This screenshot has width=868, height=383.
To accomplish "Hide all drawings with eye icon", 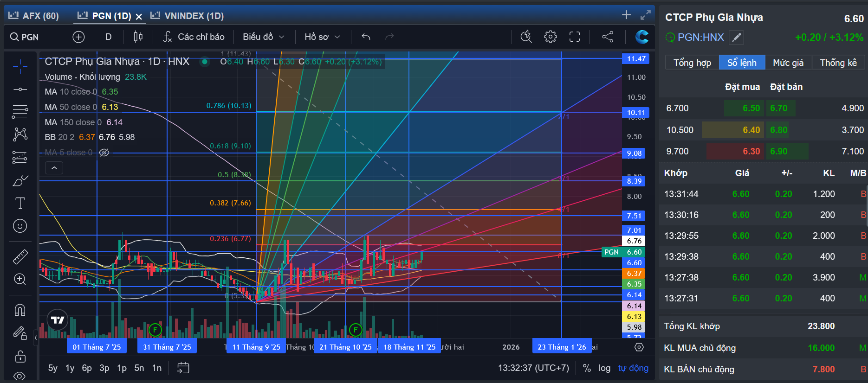I will pos(20,376).
